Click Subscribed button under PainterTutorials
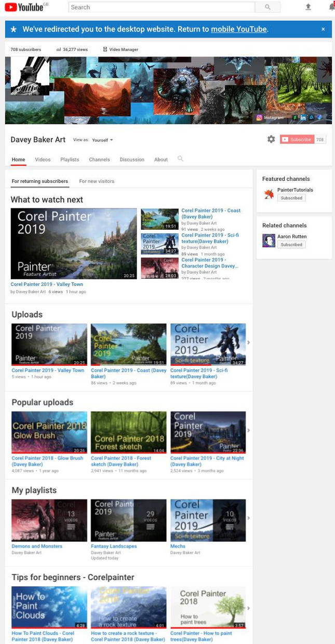This screenshot has height=644, width=335. [x=291, y=198]
